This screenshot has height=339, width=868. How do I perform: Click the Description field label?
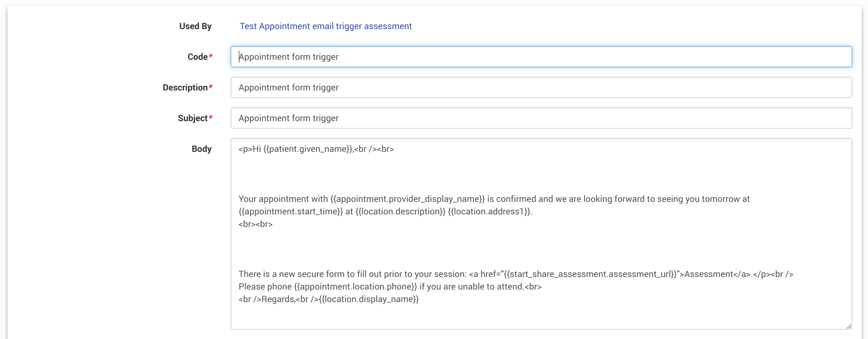pos(185,88)
